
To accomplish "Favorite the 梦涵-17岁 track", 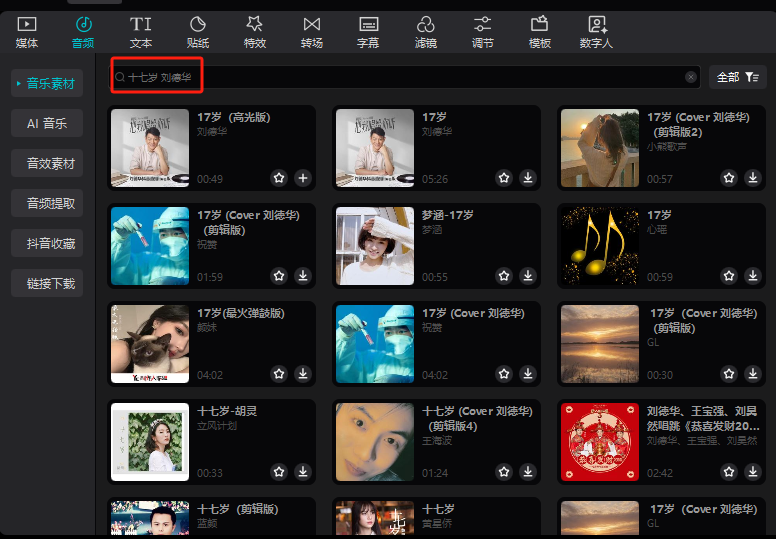I will 504,276.
